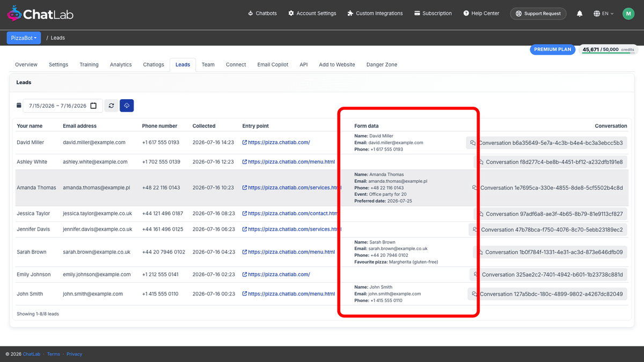Open conversation 127a5bdc for John Smith
This screenshot has width=644, height=362.
pos(547,294)
